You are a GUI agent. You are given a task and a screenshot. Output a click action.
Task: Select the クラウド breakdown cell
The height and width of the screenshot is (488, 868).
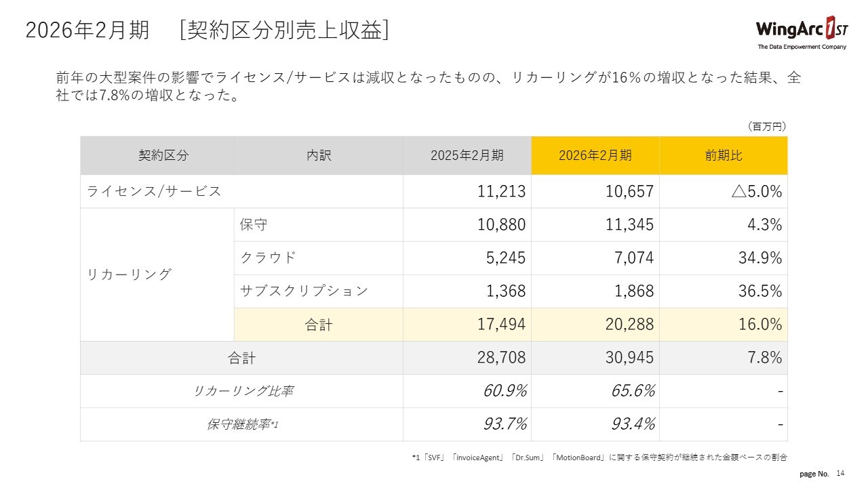coord(269,258)
